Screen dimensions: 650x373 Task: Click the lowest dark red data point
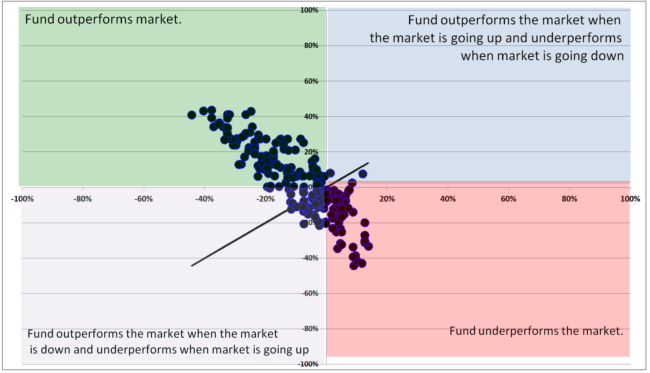tap(354, 265)
